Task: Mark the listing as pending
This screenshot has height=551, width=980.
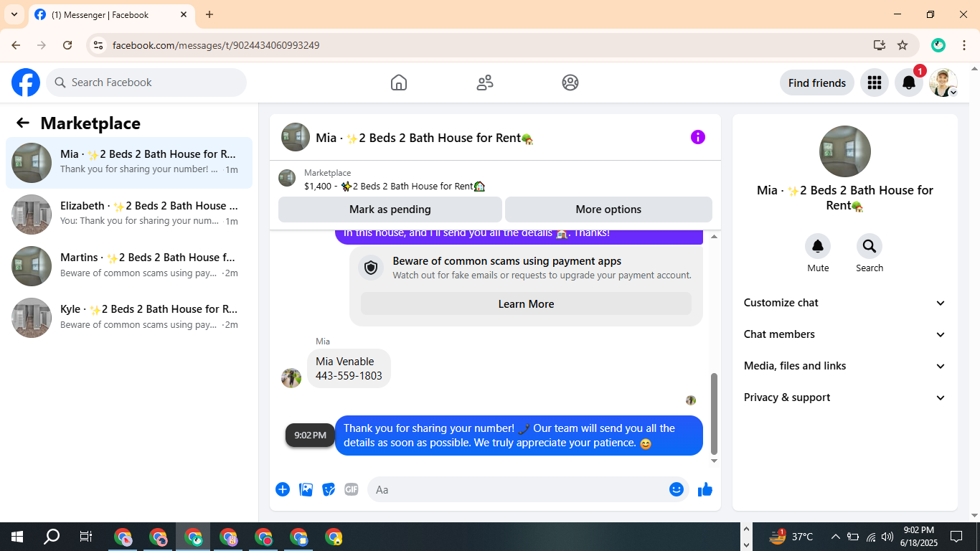Action: click(390, 209)
